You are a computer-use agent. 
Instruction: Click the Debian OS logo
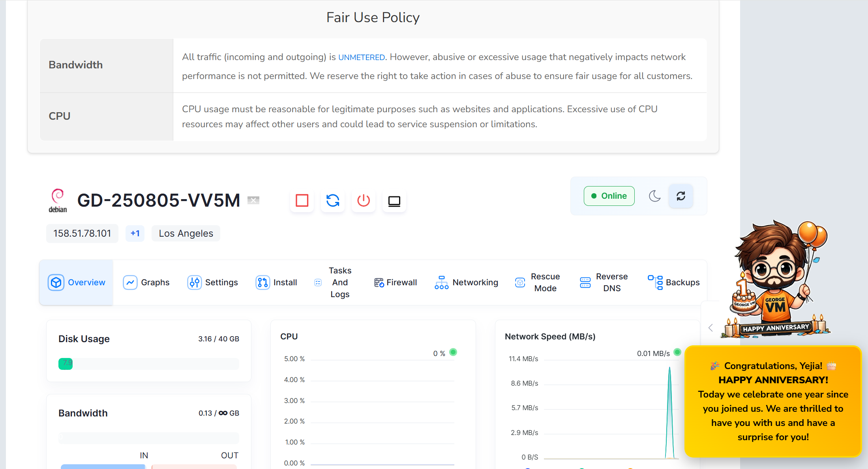tap(58, 201)
